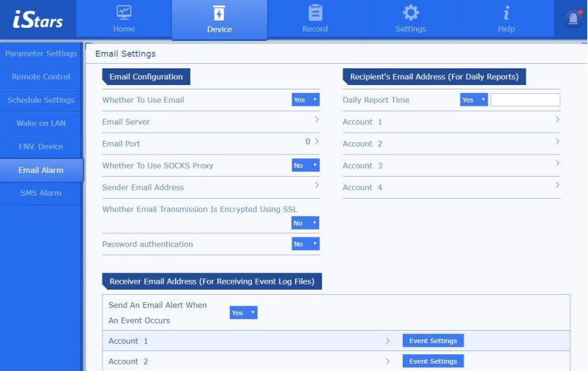Open the Settings gear icon

[411, 13]
